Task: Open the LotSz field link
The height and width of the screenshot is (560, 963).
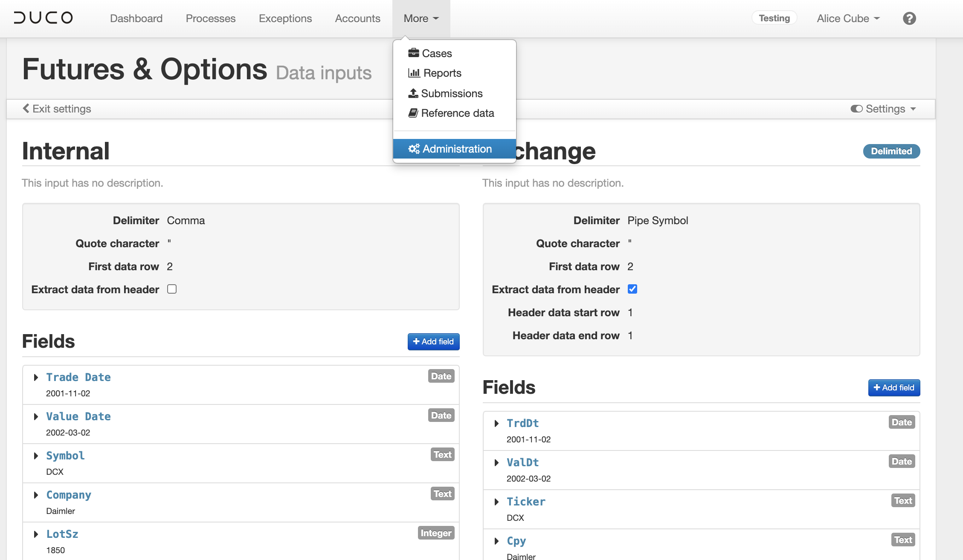Action: coord(62,534)
